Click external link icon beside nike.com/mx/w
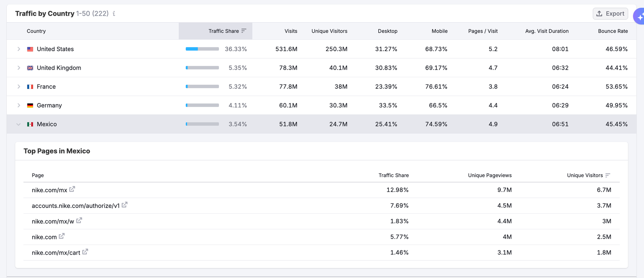Viewport: 644px width, 278px height. tap(79, 220)
